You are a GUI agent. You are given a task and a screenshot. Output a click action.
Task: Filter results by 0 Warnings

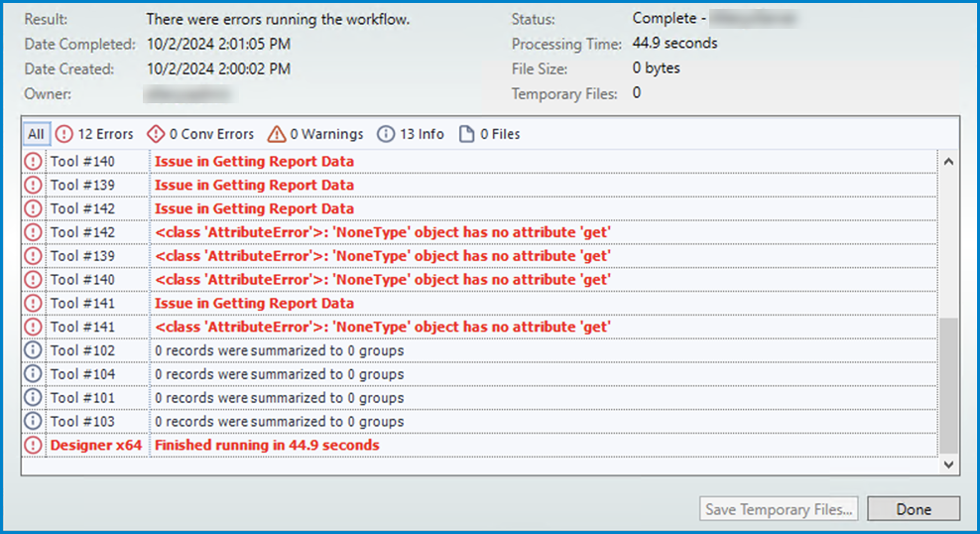(315, 134)
